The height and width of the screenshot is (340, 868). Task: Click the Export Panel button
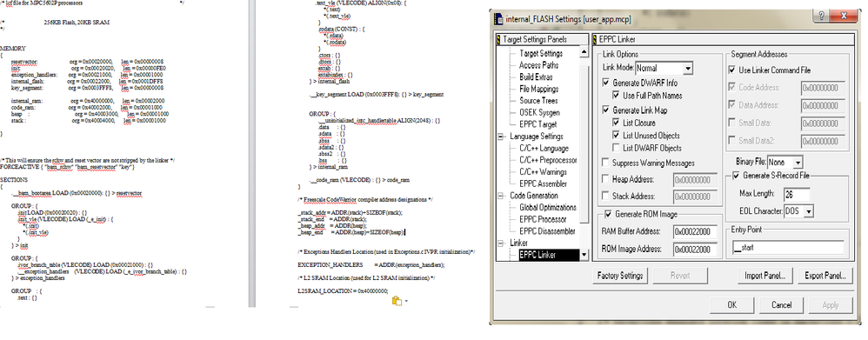pyautogui.click(x=825, y=275)
